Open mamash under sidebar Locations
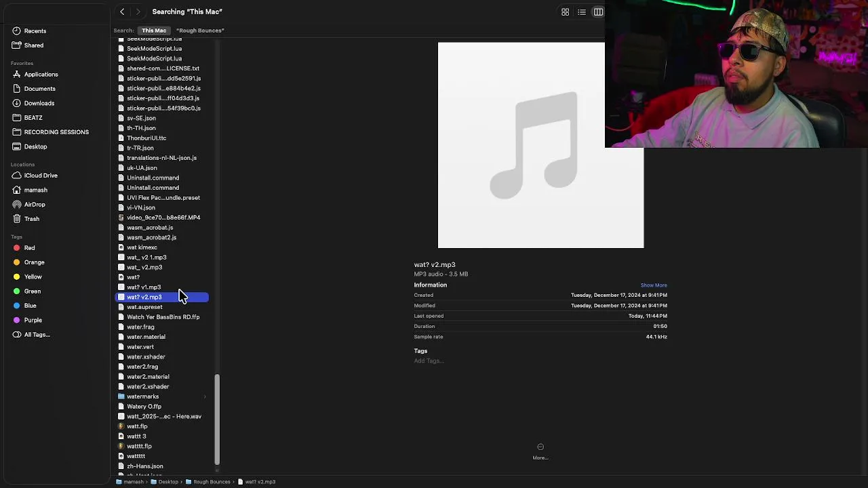The image size is (868, 488). click(36, 190)
